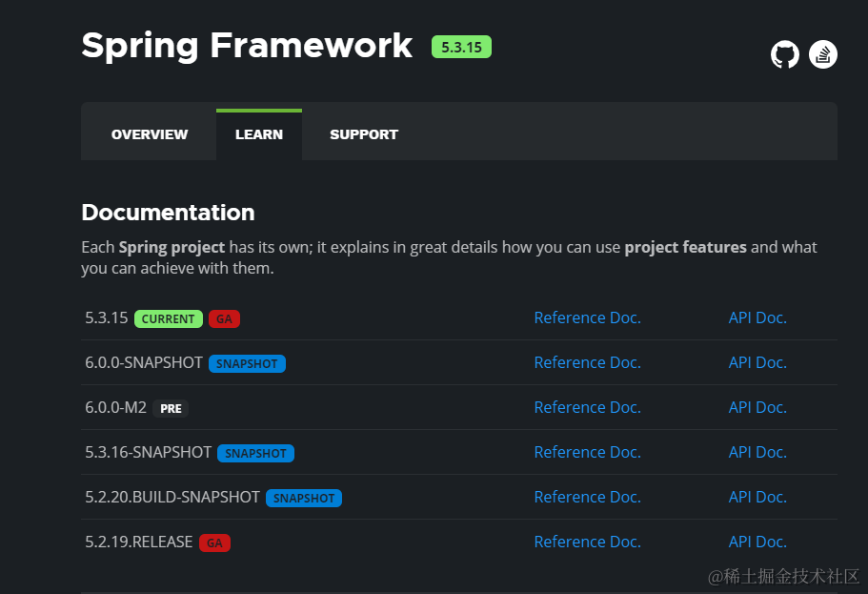The image size is (868, 594).
Task: Click the bold 'Spring project' text
Action: tap(172, 247)
